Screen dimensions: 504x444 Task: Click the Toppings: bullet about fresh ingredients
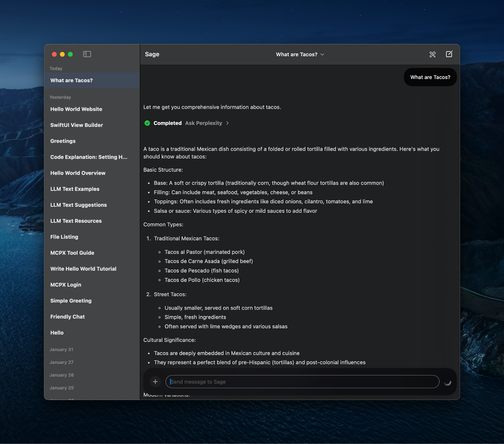click(x=263, y=202)
